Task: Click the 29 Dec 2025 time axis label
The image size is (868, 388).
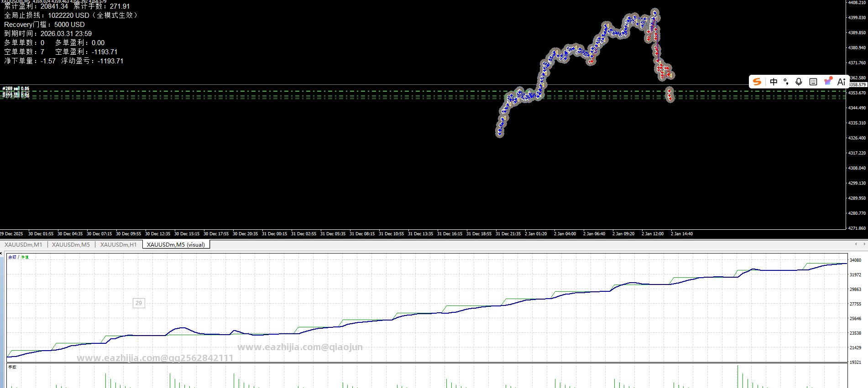Action: click(x=11, y=234)
